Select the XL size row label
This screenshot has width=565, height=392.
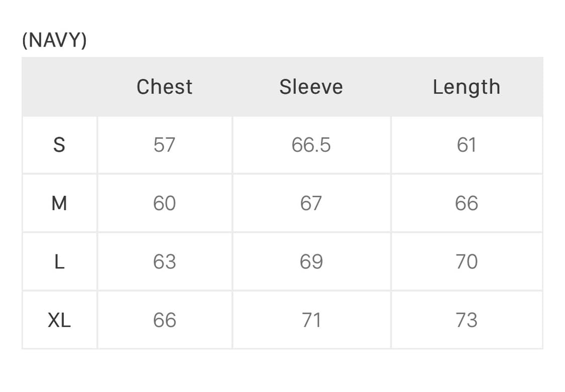point(59,320)
